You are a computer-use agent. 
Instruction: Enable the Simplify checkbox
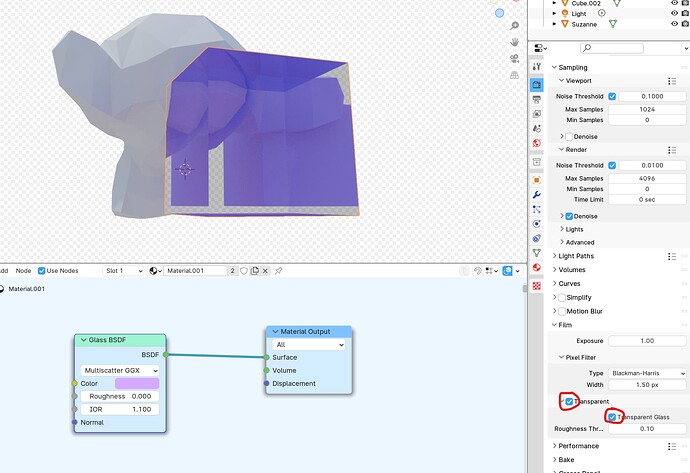(x=562, y=298)
